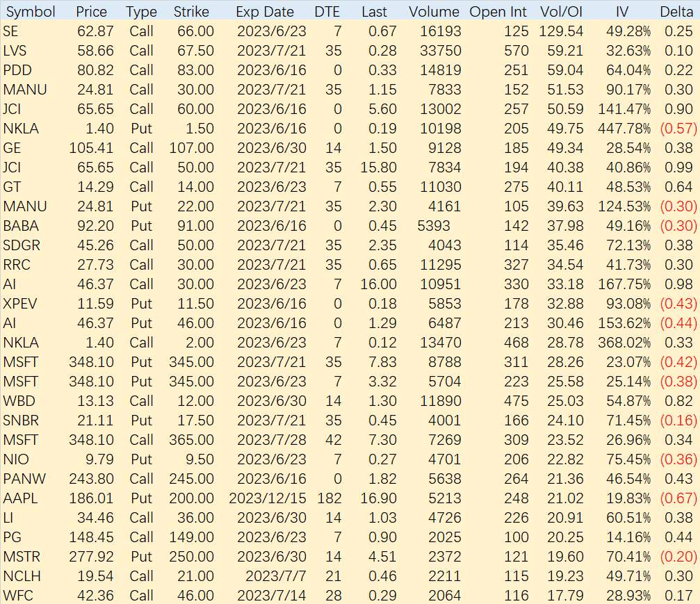Select the PG symbol cell

pyautogui.click(x=12, y=537)
